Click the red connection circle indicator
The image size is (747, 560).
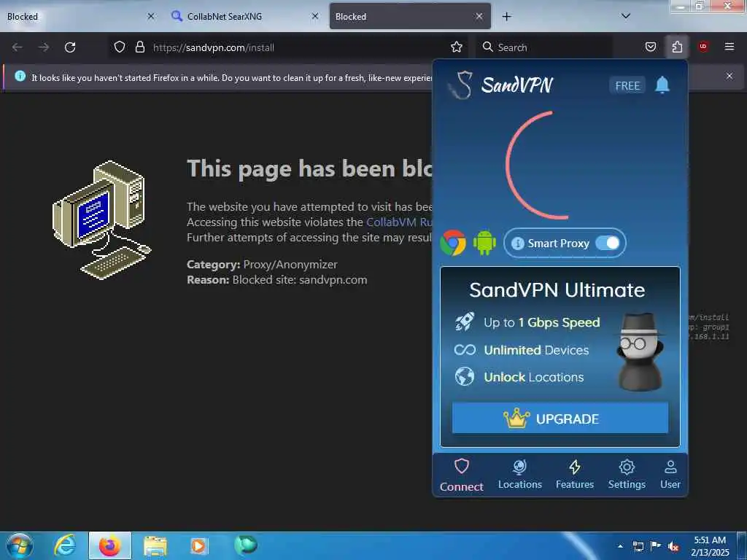538,166
